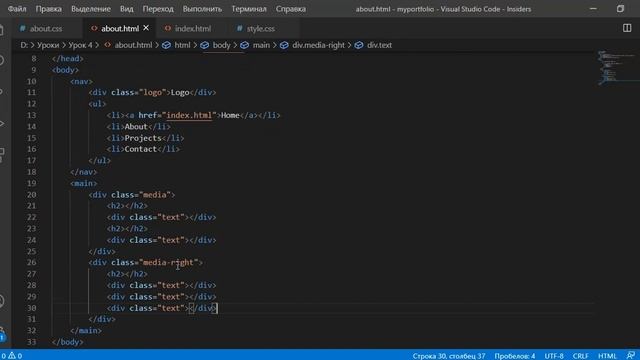
Task: Change file encoding UTF-8
Action: [x=553, y=356]
